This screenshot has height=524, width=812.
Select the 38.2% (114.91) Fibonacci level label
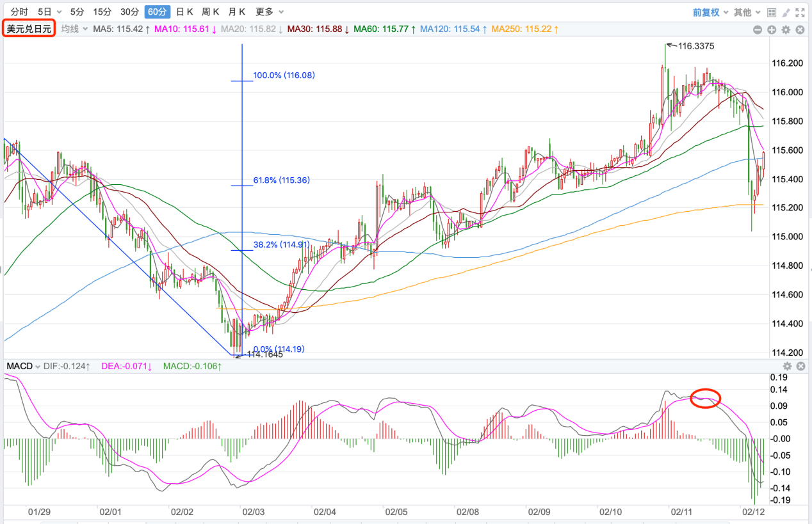(281, 244)
